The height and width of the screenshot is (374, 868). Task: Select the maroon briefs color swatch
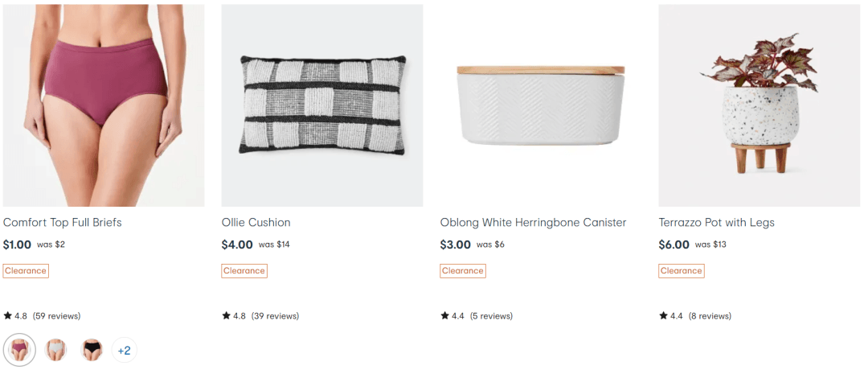point(19,350)
